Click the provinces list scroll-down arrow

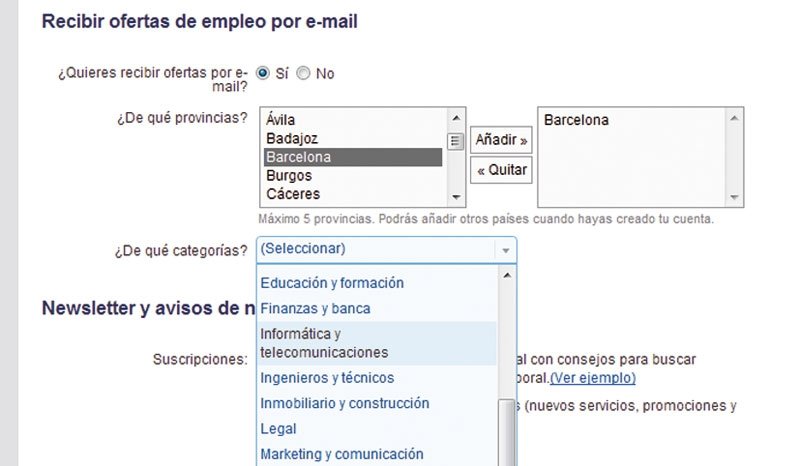[x=456, y=197]
